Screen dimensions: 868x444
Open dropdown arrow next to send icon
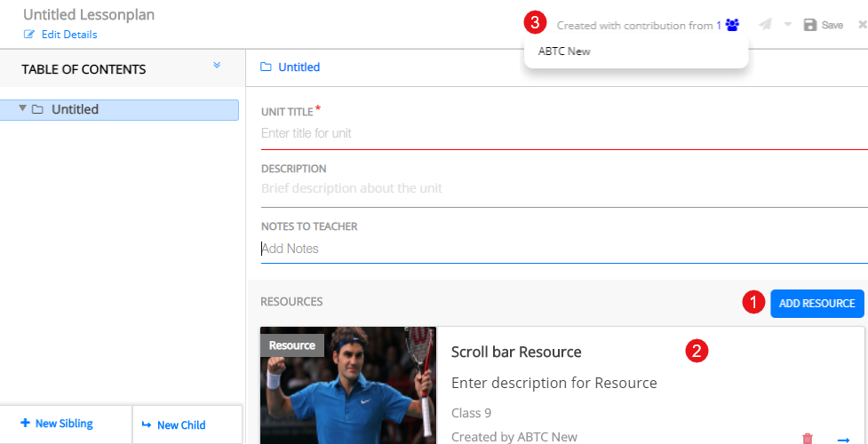point(787,25)
